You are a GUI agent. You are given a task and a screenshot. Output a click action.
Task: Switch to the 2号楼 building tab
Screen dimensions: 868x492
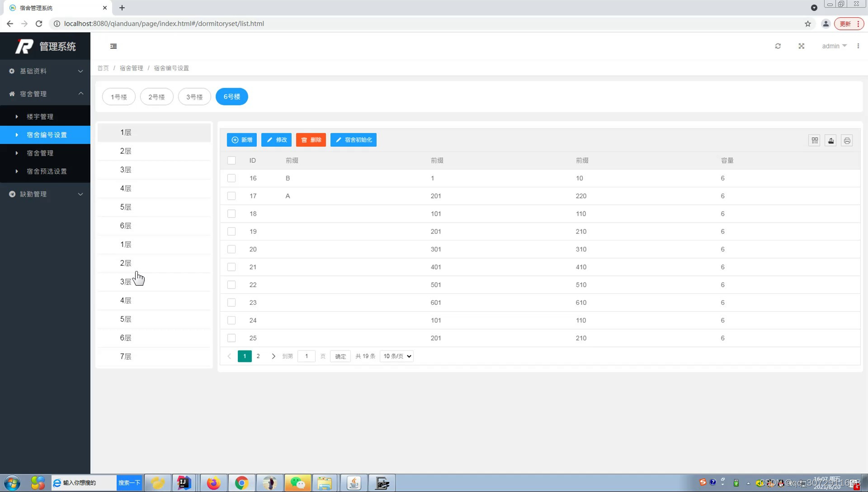click(x=156, y=97)
